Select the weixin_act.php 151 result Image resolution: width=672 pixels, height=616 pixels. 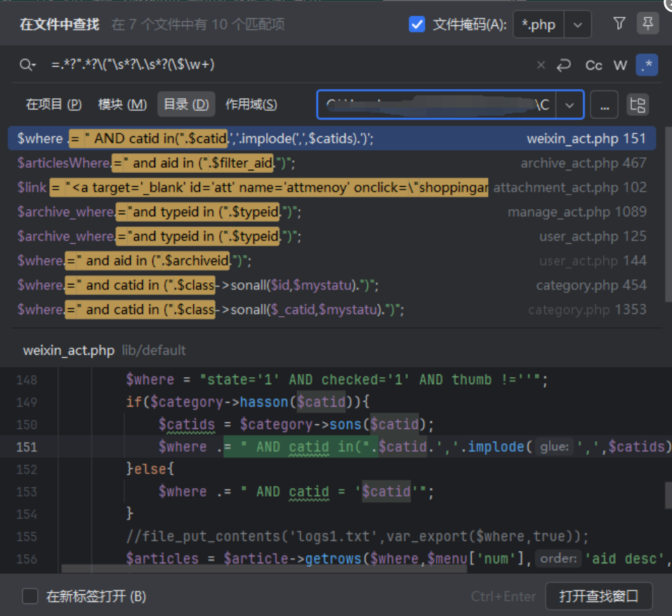coord(331,138)
